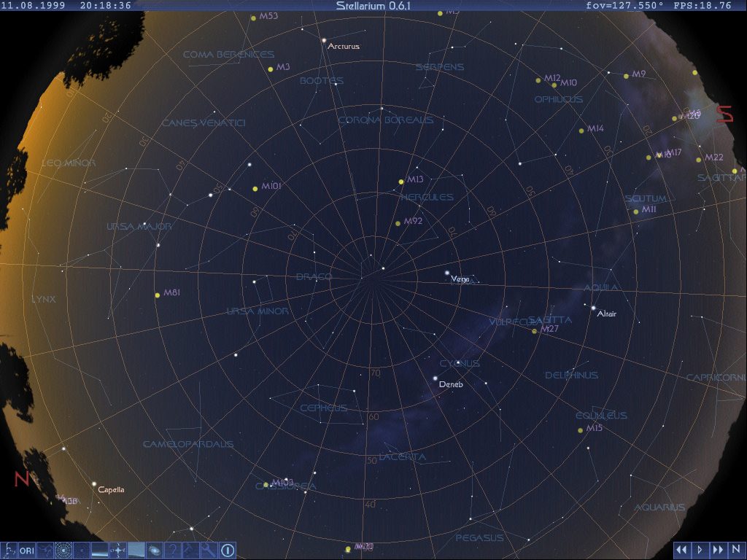Viewport: 747px width, 560px height.
Task: Click the URSA MAJOR constellation label
Action: click(x=139, y=226)
